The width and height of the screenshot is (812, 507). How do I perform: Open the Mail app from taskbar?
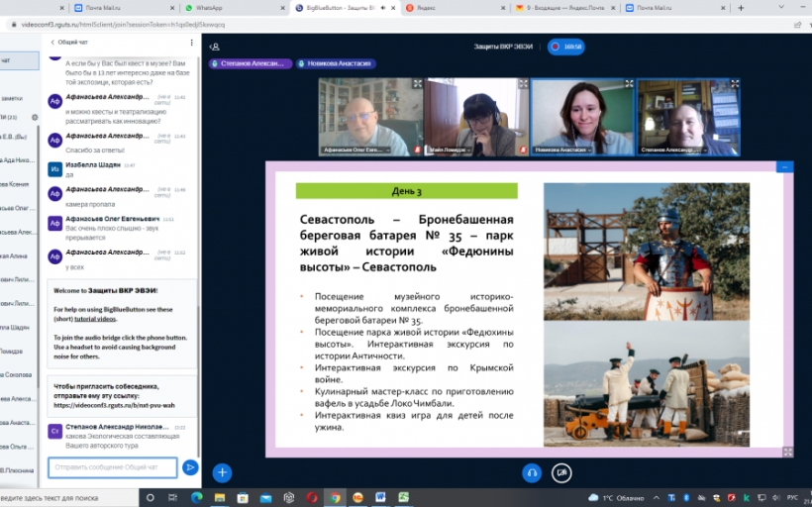click(x=265, y=498)
